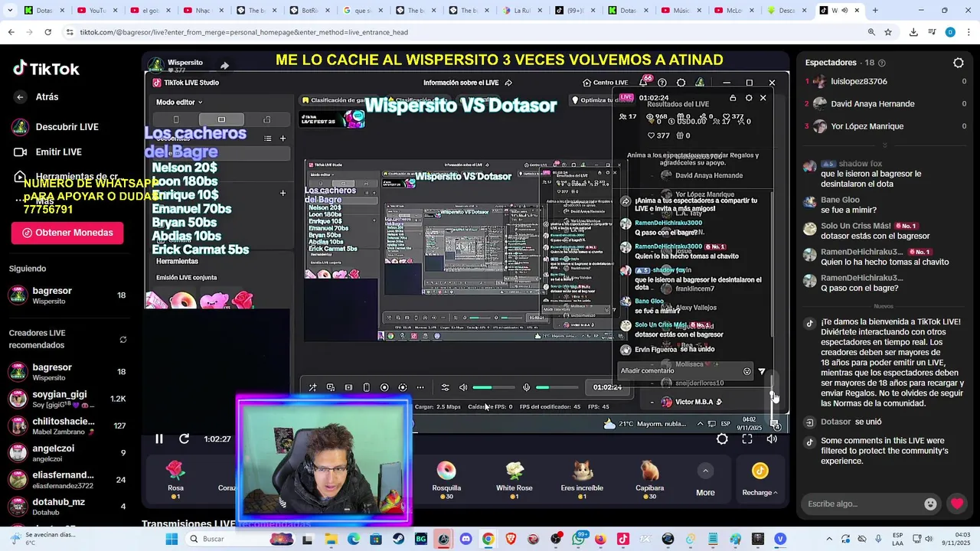
Task: Click the audio mixer icon in LIVE Studio
Action: (445, 387)
